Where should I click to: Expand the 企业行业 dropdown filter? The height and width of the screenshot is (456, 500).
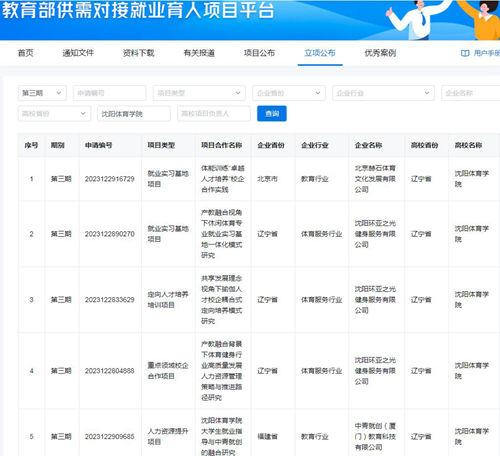pos(383,93)
